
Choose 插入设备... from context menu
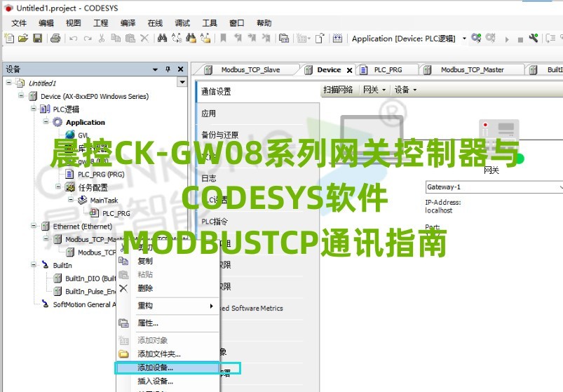coord(168,381)
